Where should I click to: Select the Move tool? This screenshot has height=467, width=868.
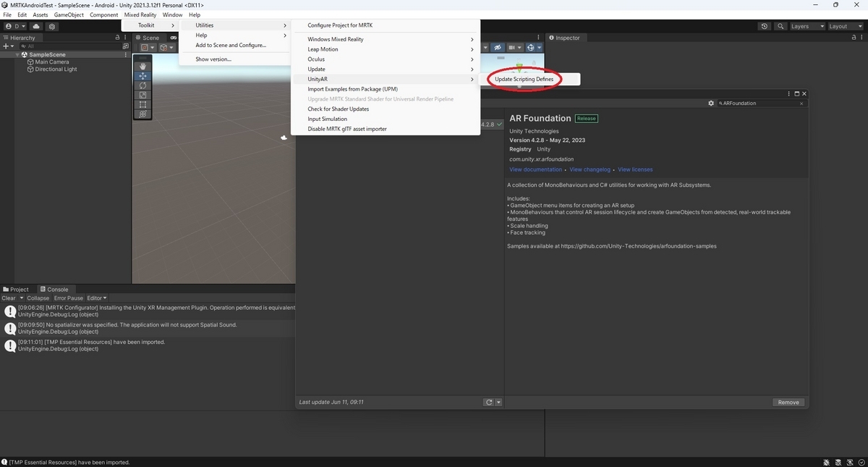pos(143,76)
